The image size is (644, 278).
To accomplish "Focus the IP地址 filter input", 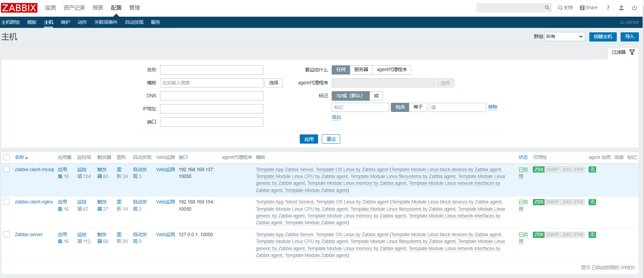I will tap(212, 109).
